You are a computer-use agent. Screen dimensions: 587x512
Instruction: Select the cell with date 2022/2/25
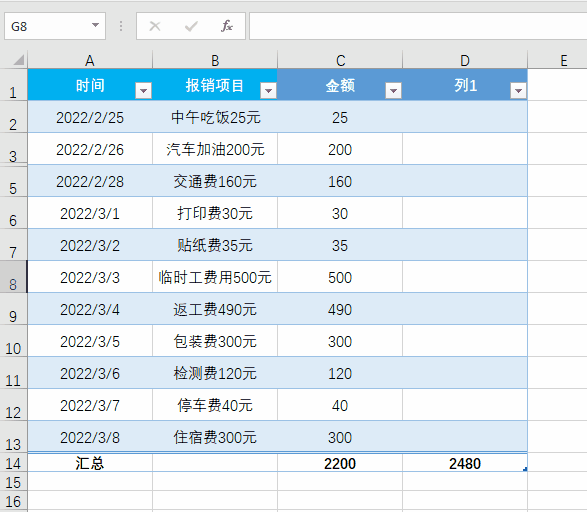click(x=90, y=117)
